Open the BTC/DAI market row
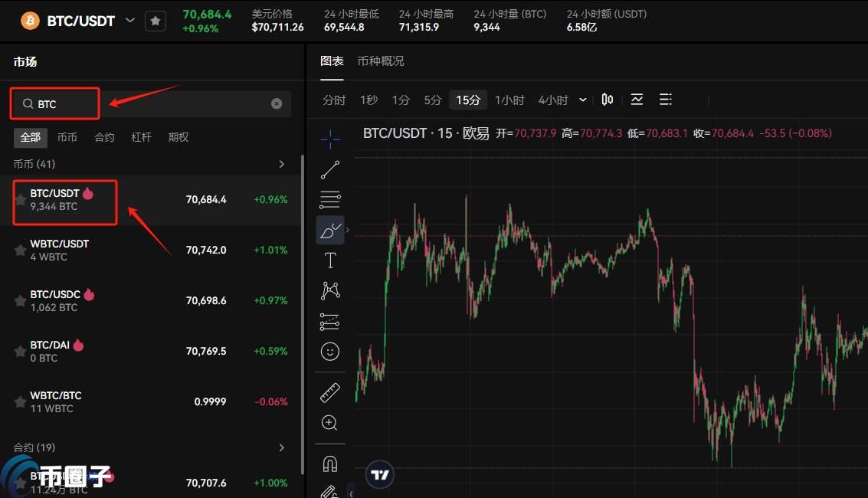The height and width of the screenshot is (498, 868). pyautogui.click(x=150, y=351)
